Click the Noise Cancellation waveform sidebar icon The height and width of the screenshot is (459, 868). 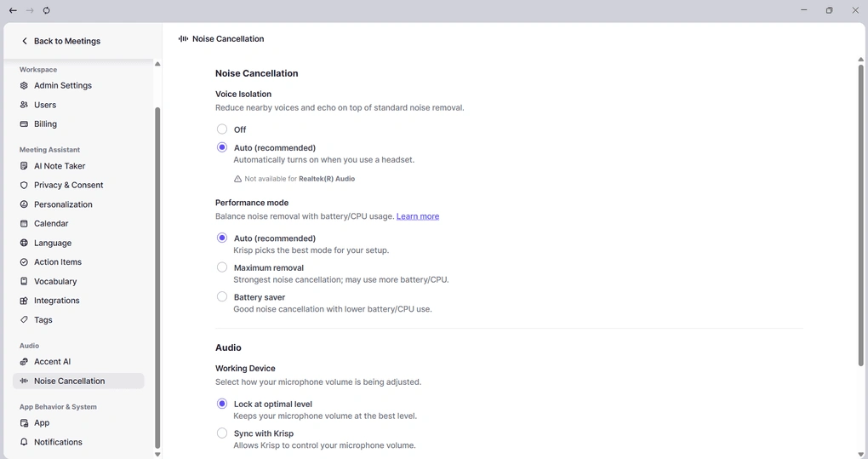point(24,381)
